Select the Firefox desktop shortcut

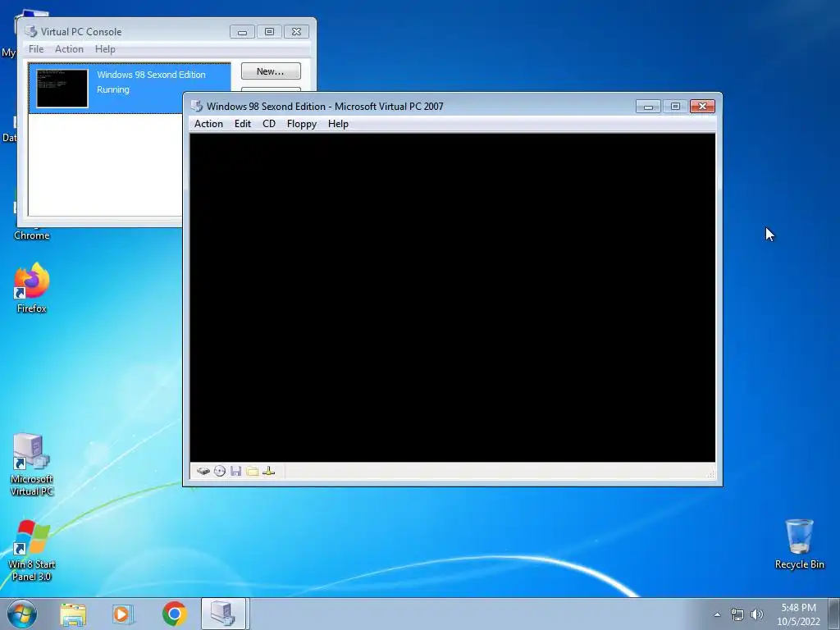tap(32, 288)
